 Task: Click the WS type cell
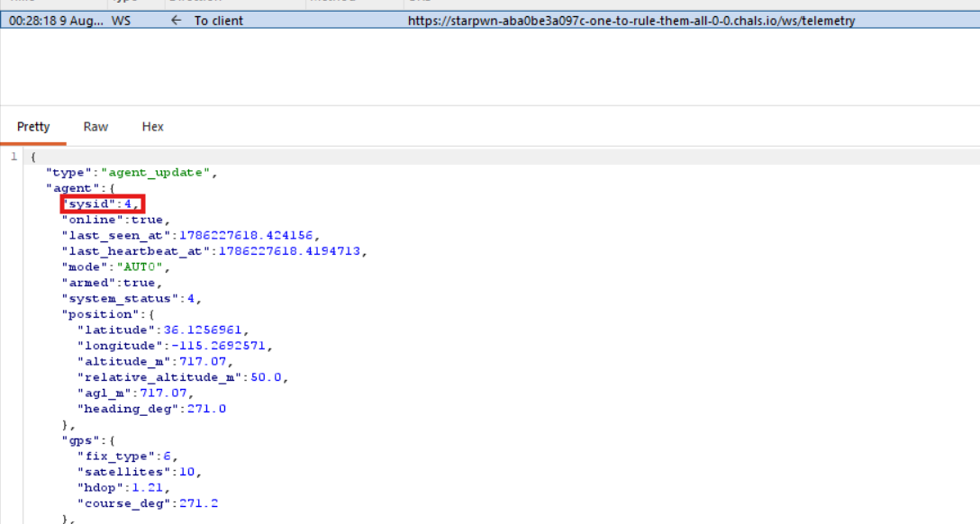[122, 21]
